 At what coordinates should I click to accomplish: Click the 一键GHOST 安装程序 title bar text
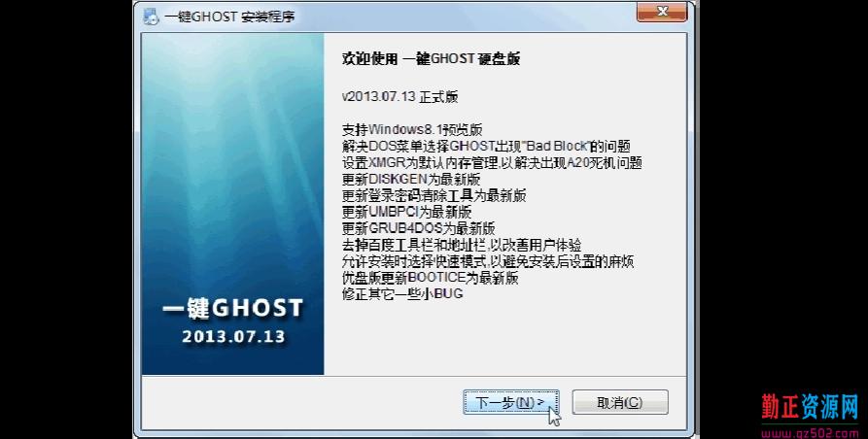229,17
